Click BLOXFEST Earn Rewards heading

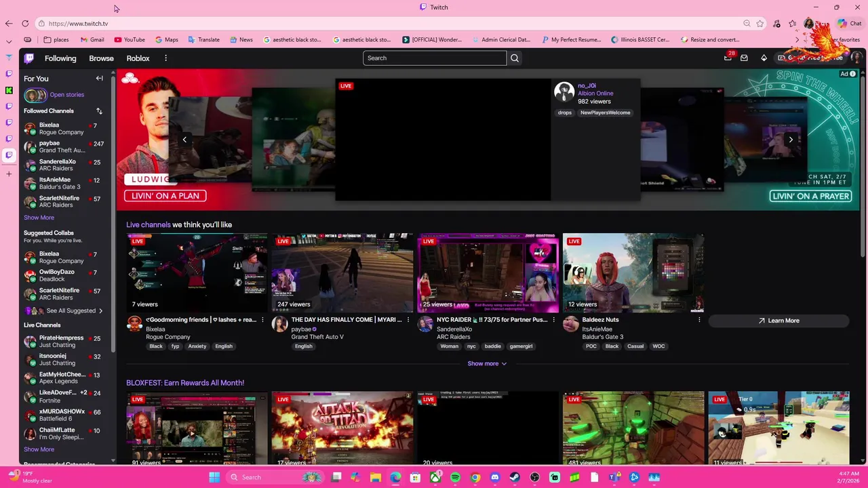click(185, 383)
